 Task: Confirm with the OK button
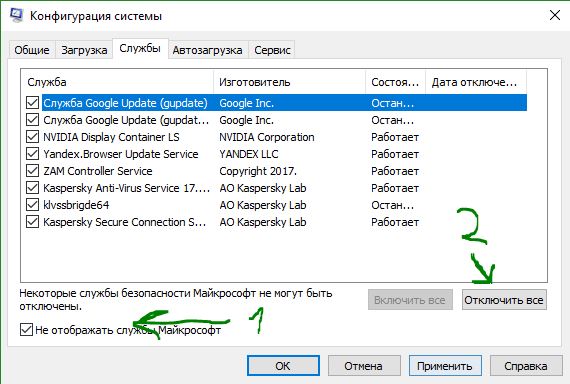click(x=283, y=365)
